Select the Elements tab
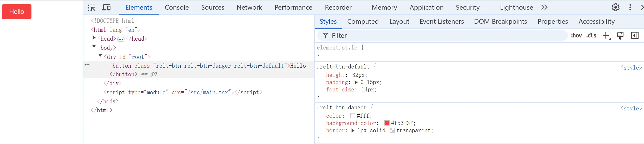The image size is (644, 144). pyautogui.click(x=139, y=7)
